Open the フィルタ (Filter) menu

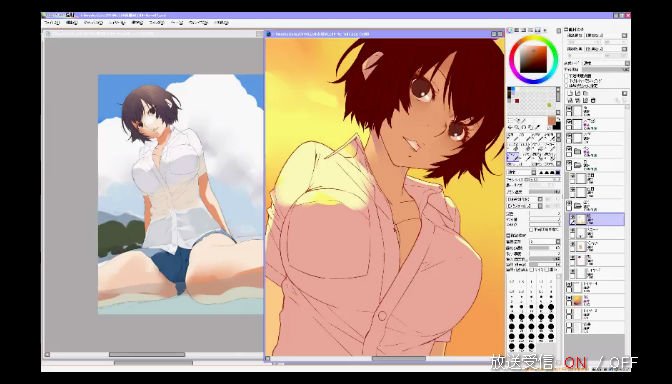click(156, 22)
